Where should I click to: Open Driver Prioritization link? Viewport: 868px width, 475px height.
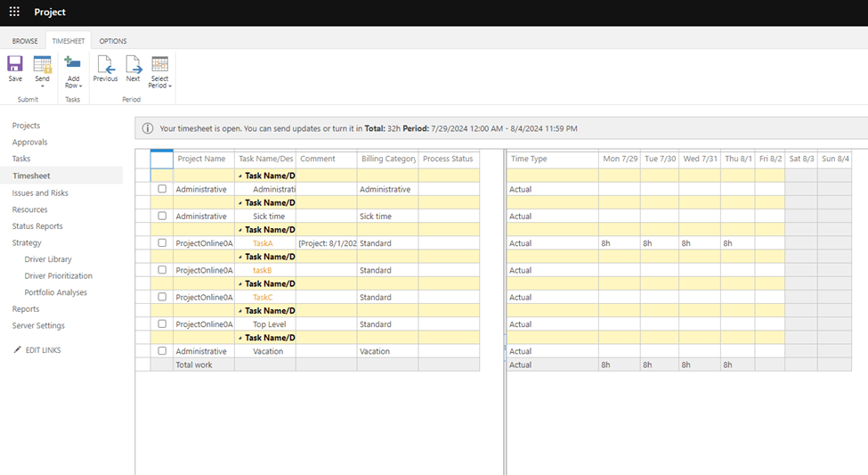coord(58,275)
